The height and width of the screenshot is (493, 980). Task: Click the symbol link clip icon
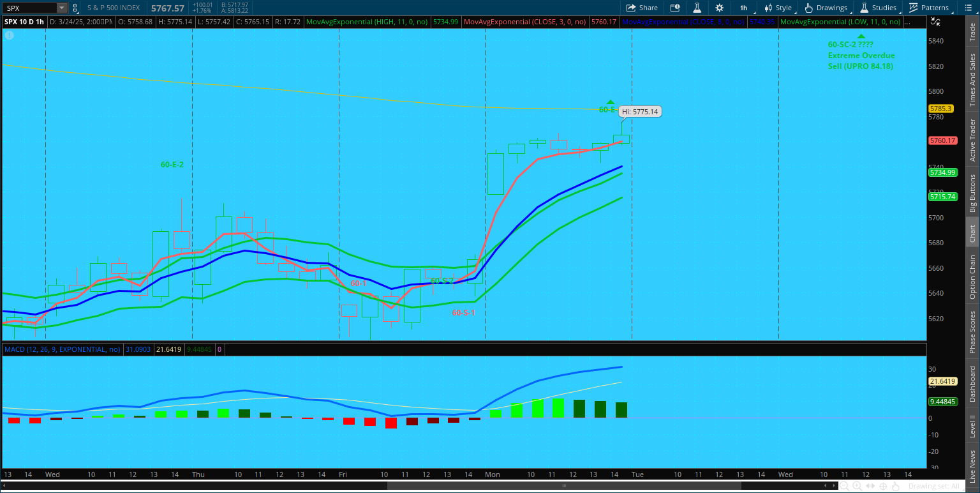click(x=75, y=8)
